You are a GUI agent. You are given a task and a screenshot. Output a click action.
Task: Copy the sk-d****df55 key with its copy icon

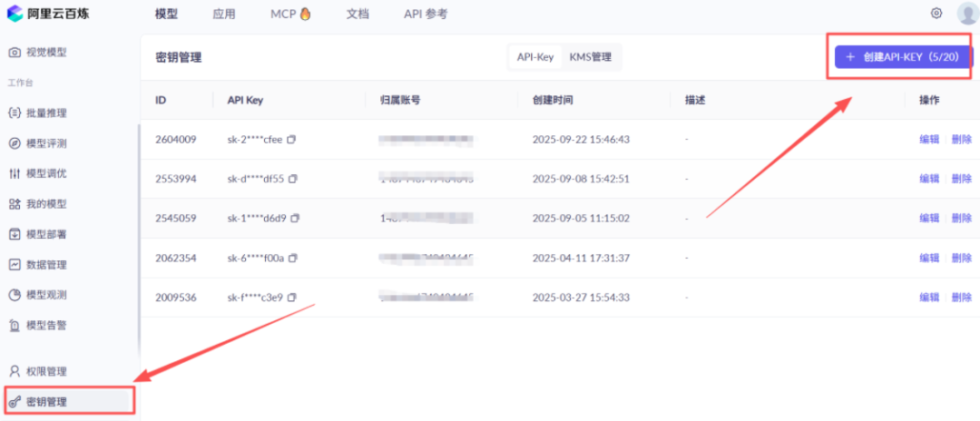click(x=293, y=179)
